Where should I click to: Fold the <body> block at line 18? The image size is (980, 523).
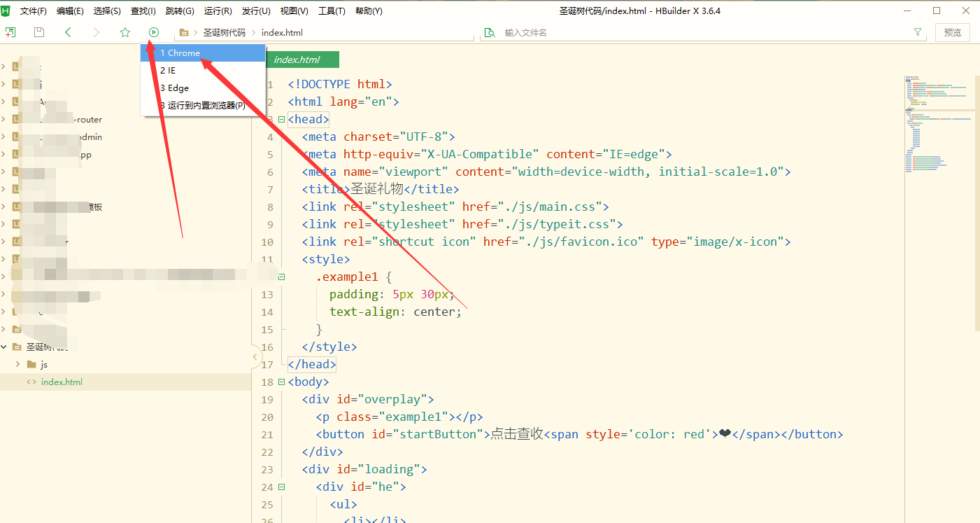coord(281,382)
